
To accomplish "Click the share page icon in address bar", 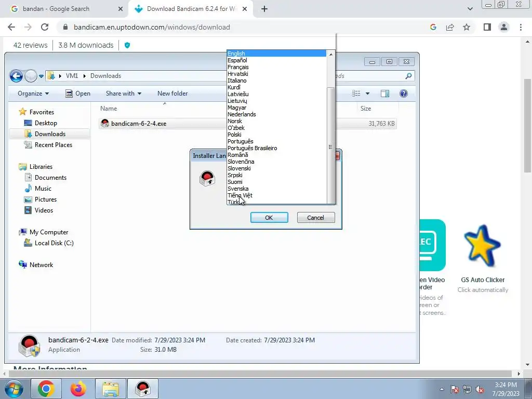I will tap(450, 27).
